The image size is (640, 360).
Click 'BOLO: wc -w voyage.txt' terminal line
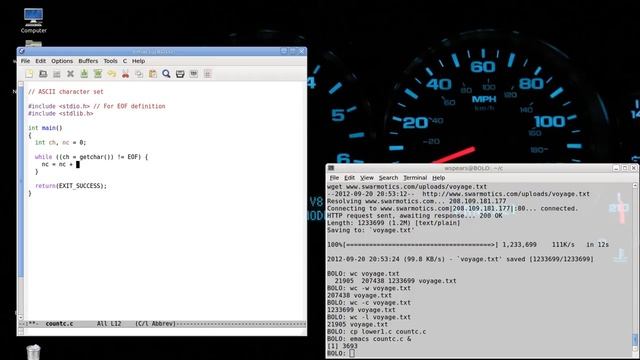(x=369, y=288)
